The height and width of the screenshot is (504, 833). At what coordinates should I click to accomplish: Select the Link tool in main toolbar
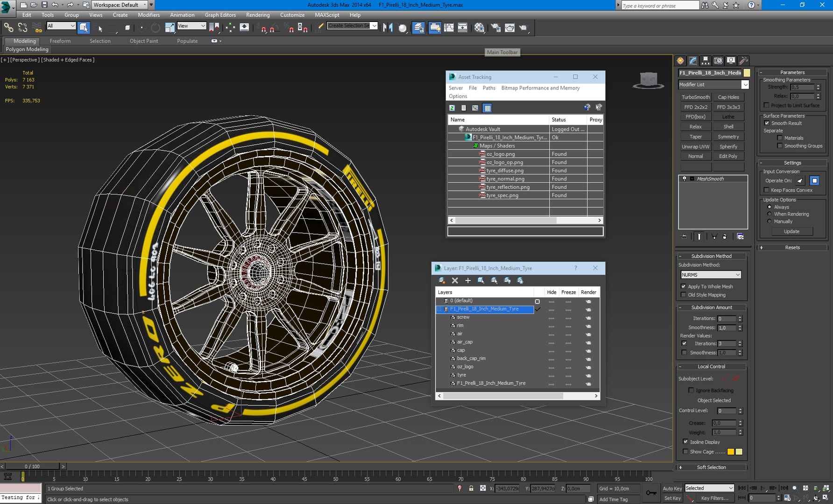[8, 28]
